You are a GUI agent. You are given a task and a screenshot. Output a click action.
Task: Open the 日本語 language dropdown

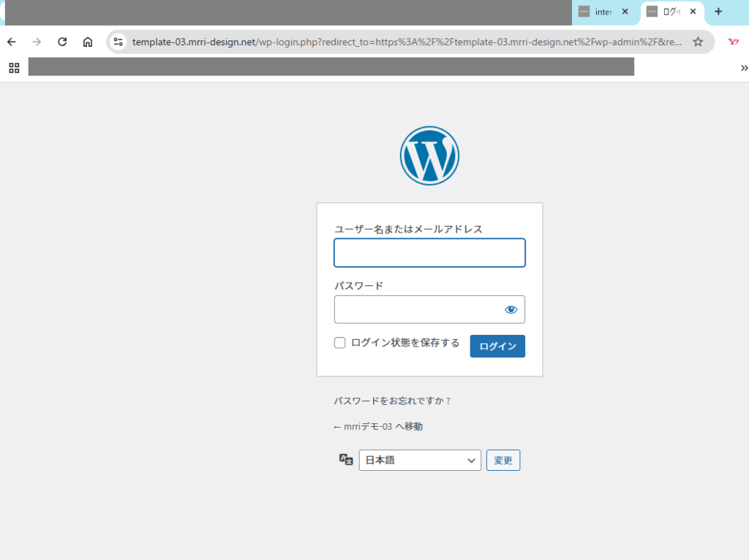[x=420, y=460]
